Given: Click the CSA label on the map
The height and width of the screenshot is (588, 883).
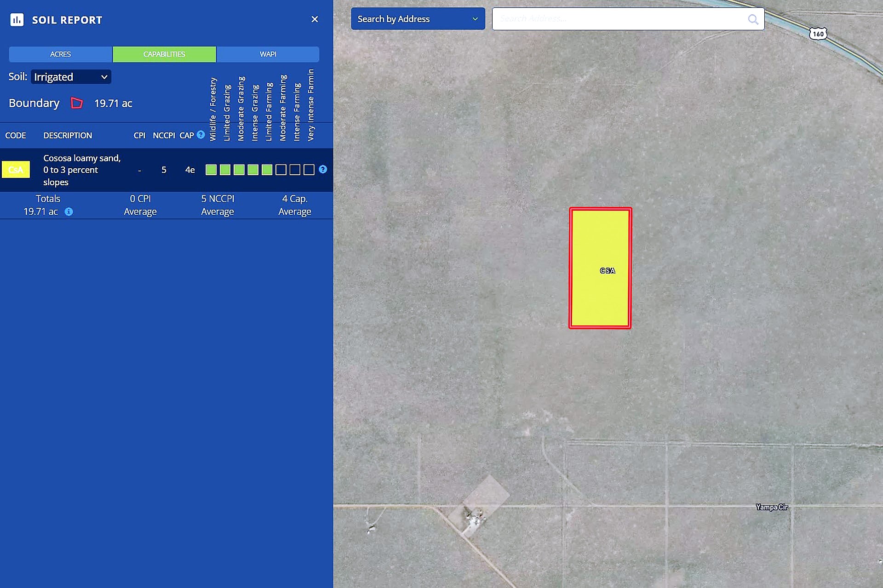Looking at the screenshot, I should coord(607,270).
